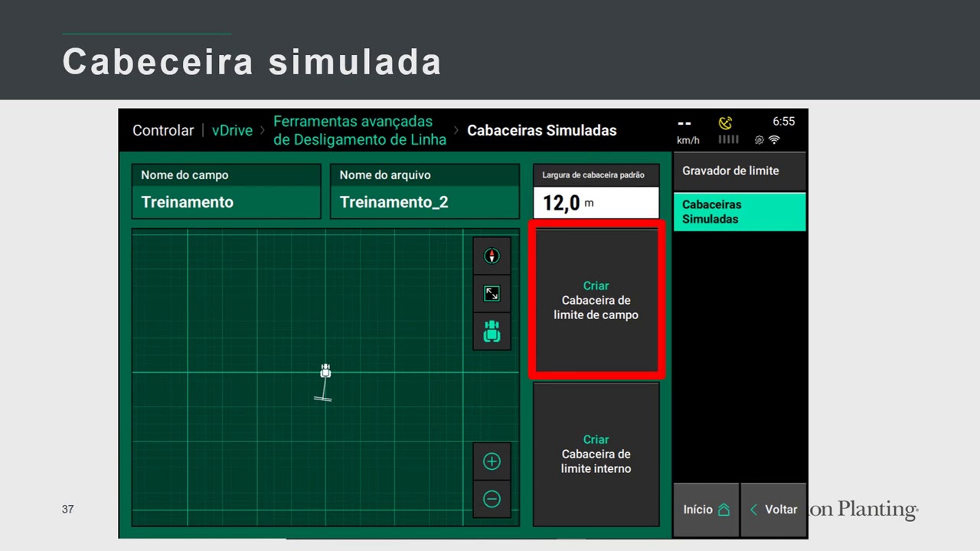980x551 pixels.
Task: Tap the Voltar back button
Action: [773, 510]
